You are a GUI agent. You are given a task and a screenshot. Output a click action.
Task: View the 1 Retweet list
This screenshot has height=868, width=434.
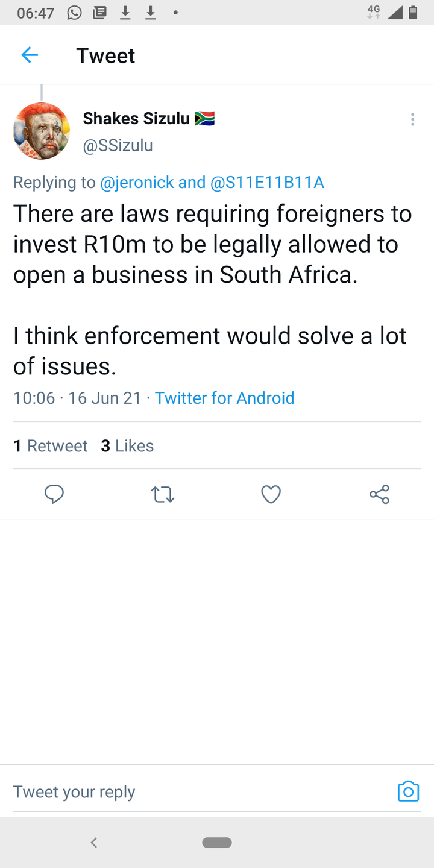[51, 446]
